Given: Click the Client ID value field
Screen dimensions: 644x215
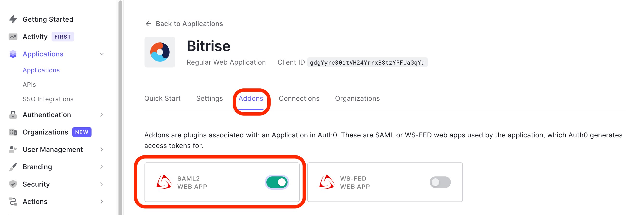Looking at the screenshot, I should click(367, 63).
